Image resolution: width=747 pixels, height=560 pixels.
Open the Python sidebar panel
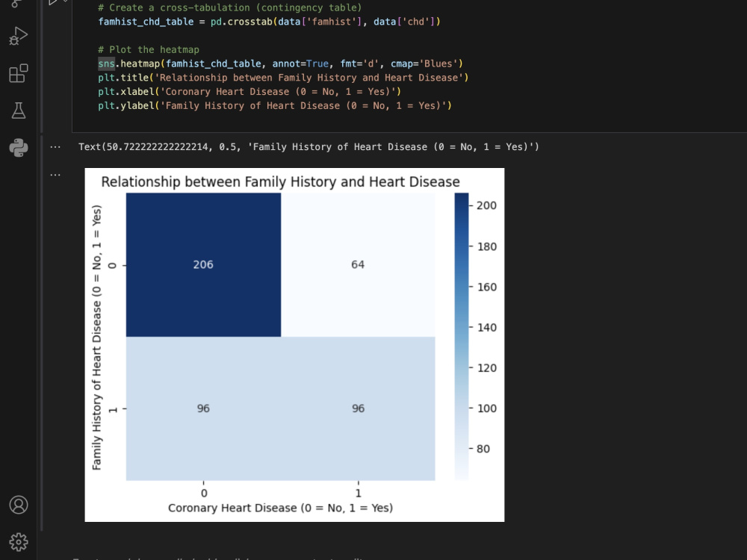point(18,148)
